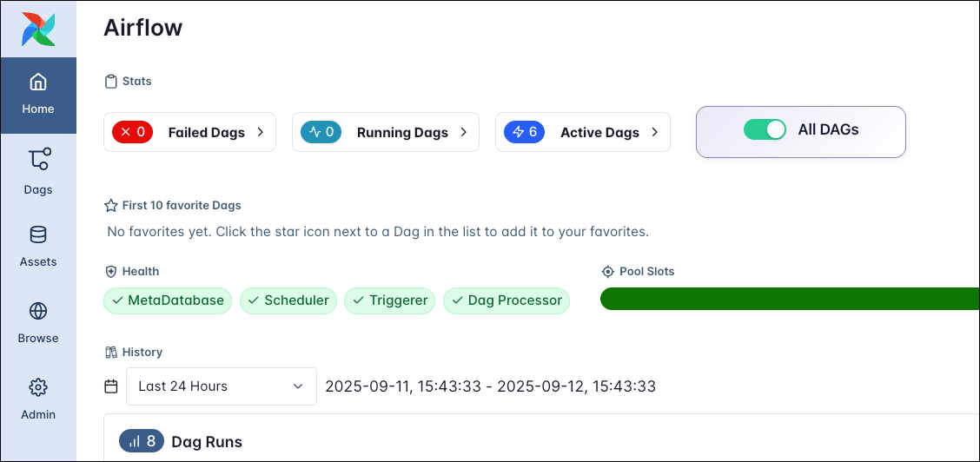Click the Airflow pinwheel logo
Image resolution: width=980 pixels, height=462 pixels.
(38, 29)
